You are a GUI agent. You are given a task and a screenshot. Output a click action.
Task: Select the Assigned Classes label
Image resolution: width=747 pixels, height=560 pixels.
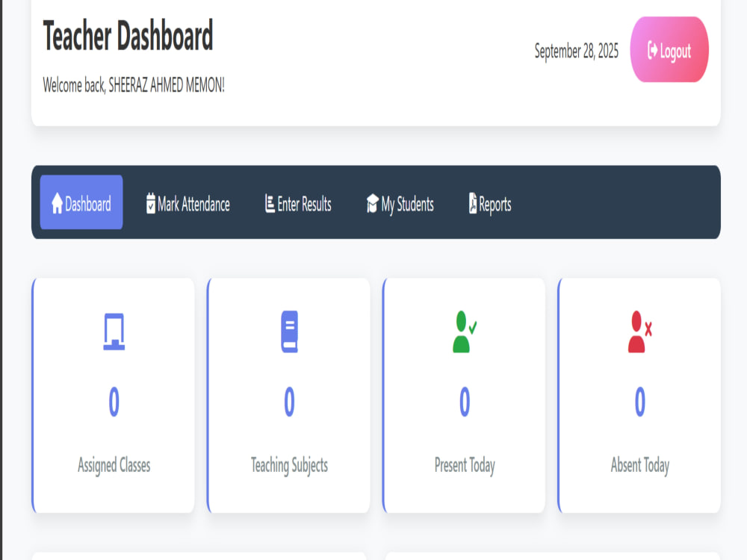click(114, 465)
